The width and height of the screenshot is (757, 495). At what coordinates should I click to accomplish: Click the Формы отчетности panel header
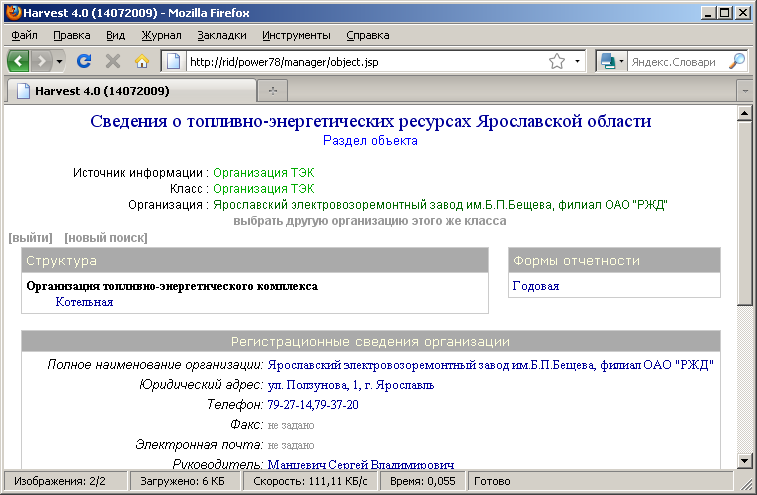tap(614, 260)
